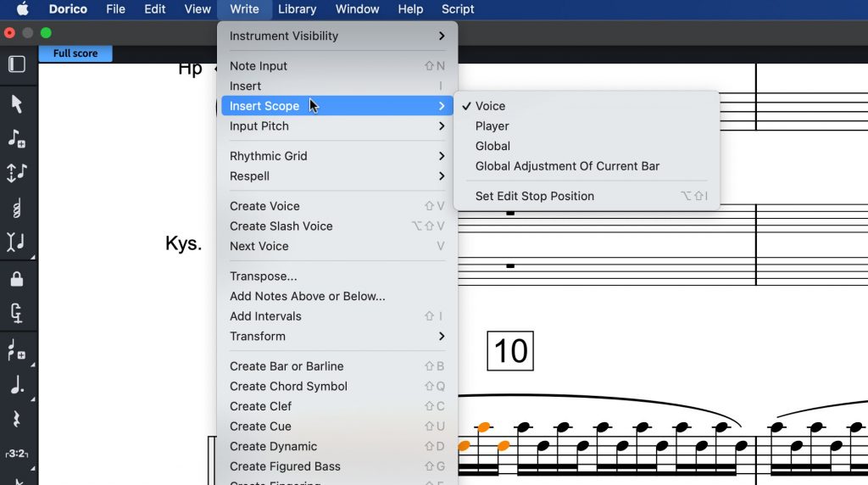The width and height of the screenshot is (868, 485).
Task: Toggle the pitch before duration tool
Action: click(17, 173)
